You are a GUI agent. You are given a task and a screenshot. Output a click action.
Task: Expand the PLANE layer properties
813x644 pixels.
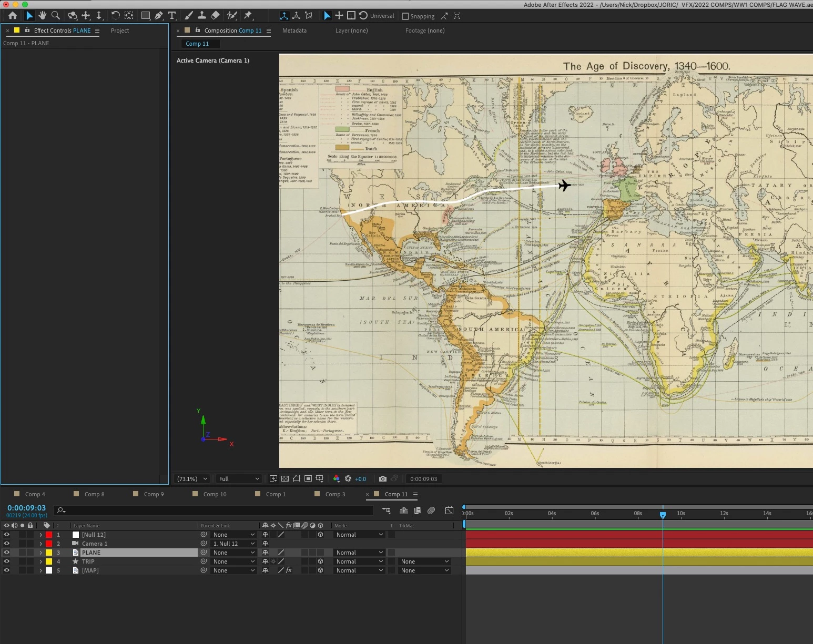(40, 553)
